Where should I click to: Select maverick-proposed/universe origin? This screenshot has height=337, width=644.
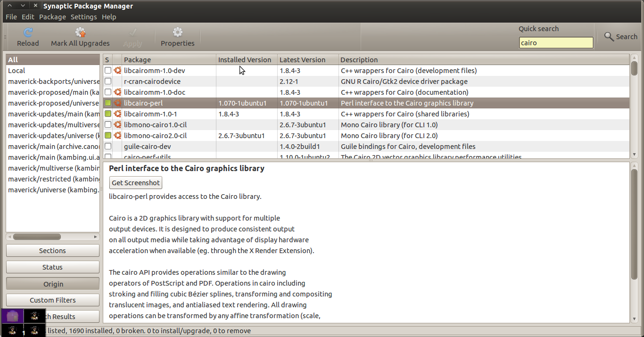[53, 103]
